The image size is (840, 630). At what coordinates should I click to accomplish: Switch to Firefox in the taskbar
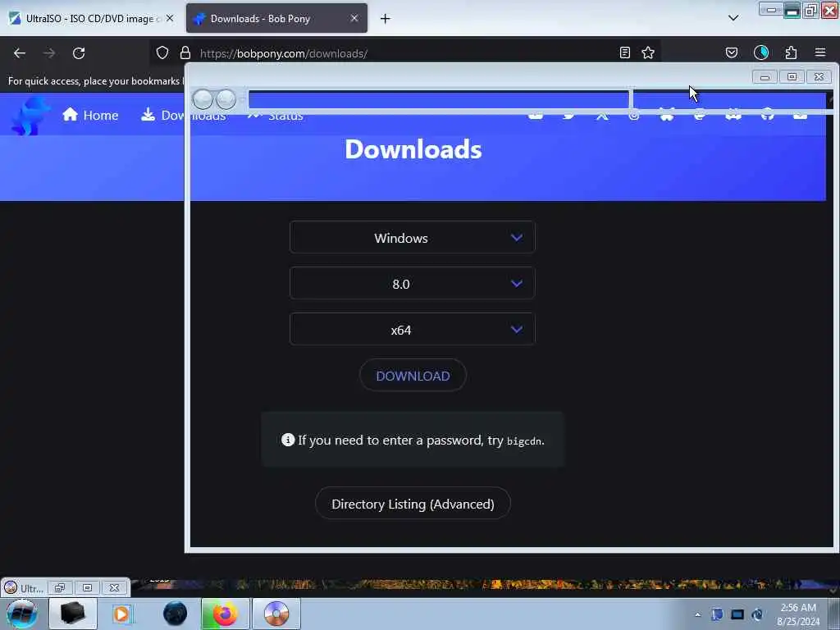coord(225,614)
